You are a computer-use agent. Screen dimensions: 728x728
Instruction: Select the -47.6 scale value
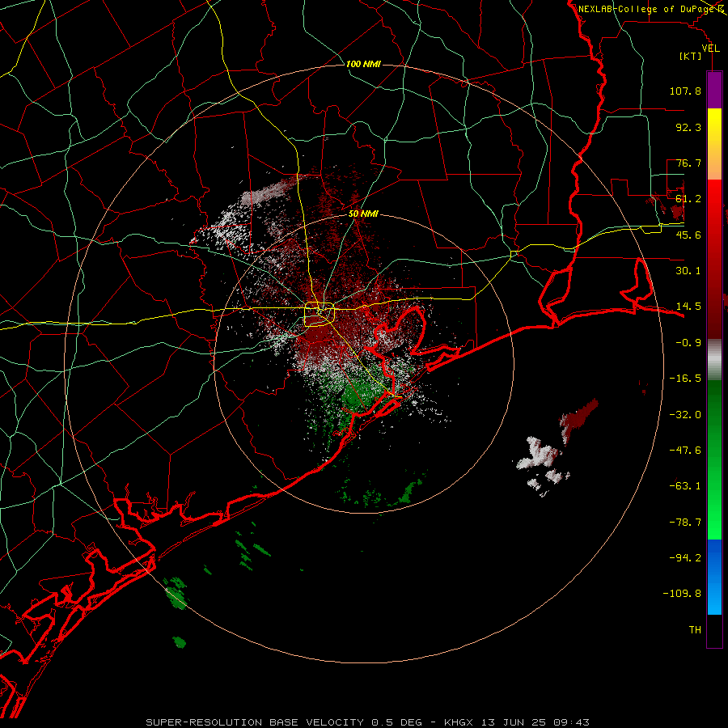(685, 451)
